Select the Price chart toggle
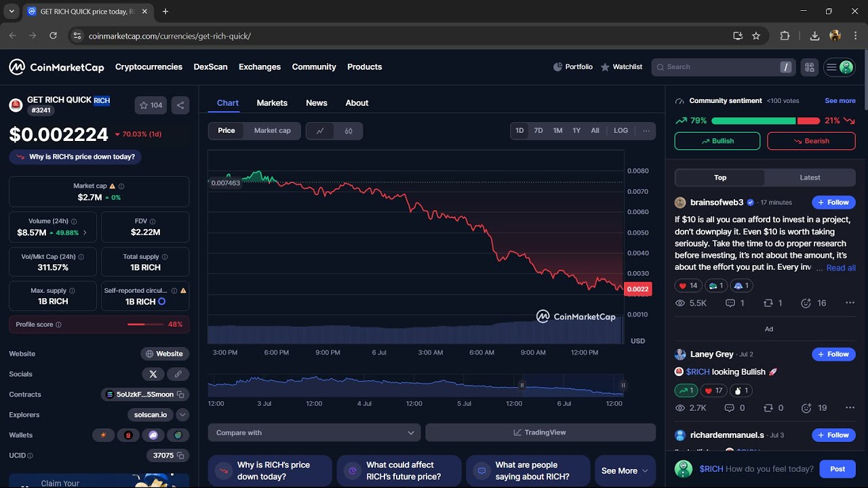Screen dimensions: 868x488 [x=226, y=131]
